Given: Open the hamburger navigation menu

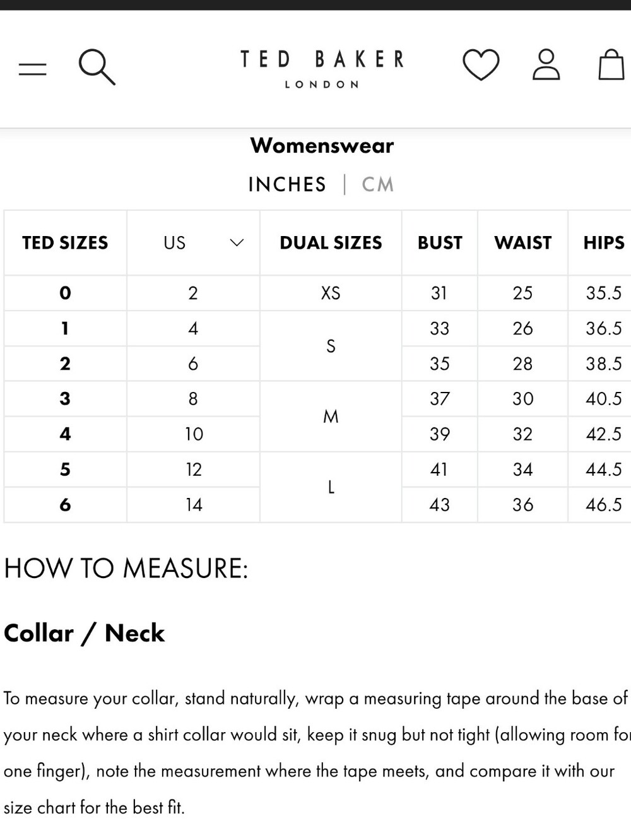Looking at the screenshot, I should [33, 68].
